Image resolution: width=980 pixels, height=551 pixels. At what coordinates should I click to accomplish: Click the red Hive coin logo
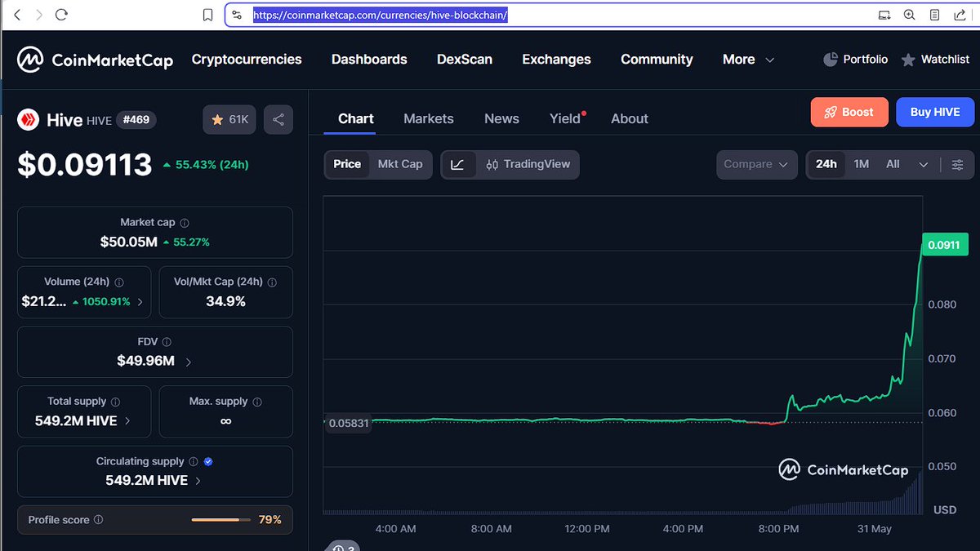(29, 120)
